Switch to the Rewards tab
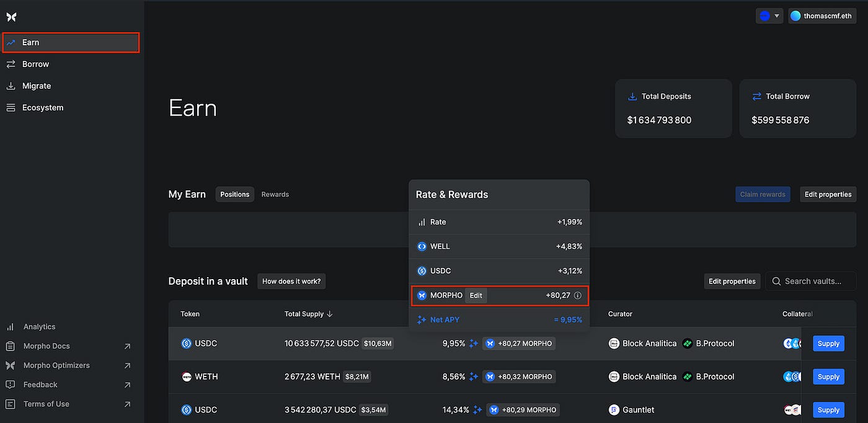868x423 pixels. (275, 194)
